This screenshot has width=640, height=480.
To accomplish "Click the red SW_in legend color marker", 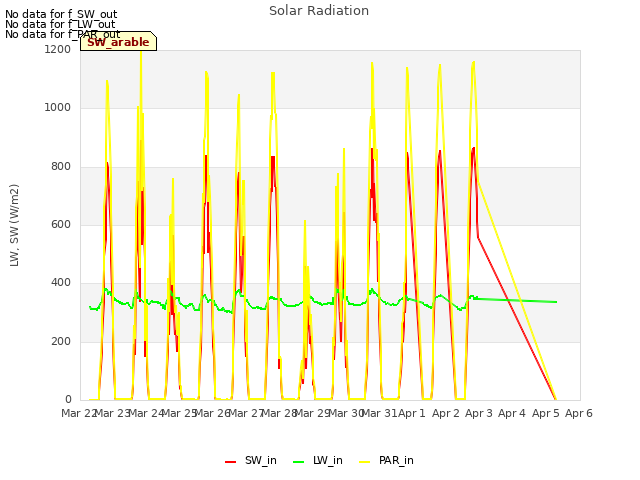I will [x=231, y=462].
